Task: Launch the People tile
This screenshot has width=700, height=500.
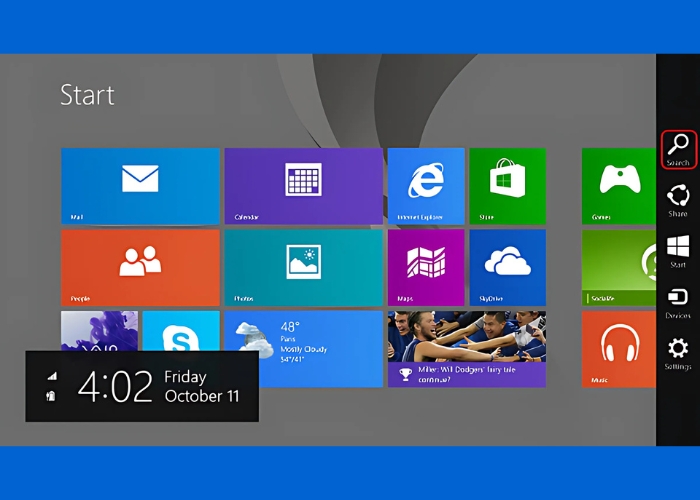Action: point(140,267)
